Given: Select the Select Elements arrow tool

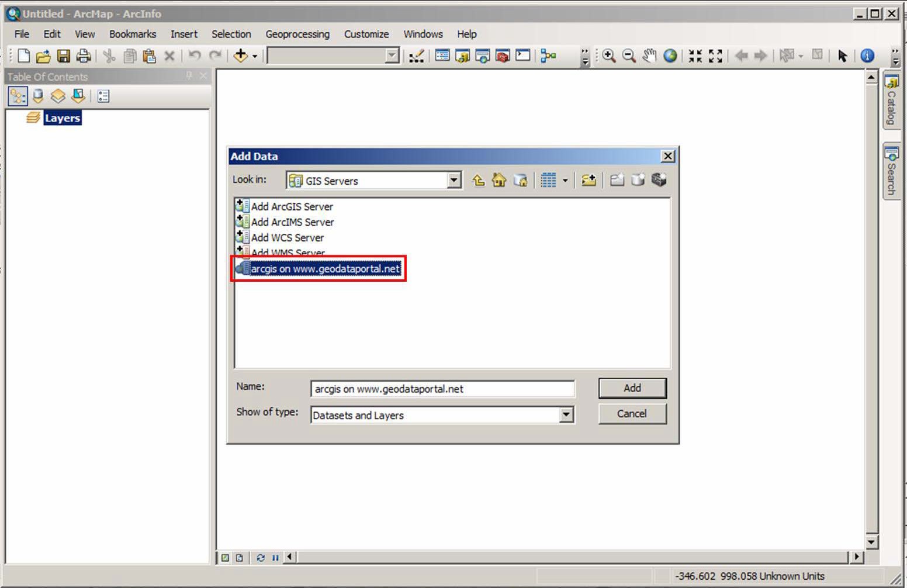Looking at the screenshot, I should pos(842,56).
